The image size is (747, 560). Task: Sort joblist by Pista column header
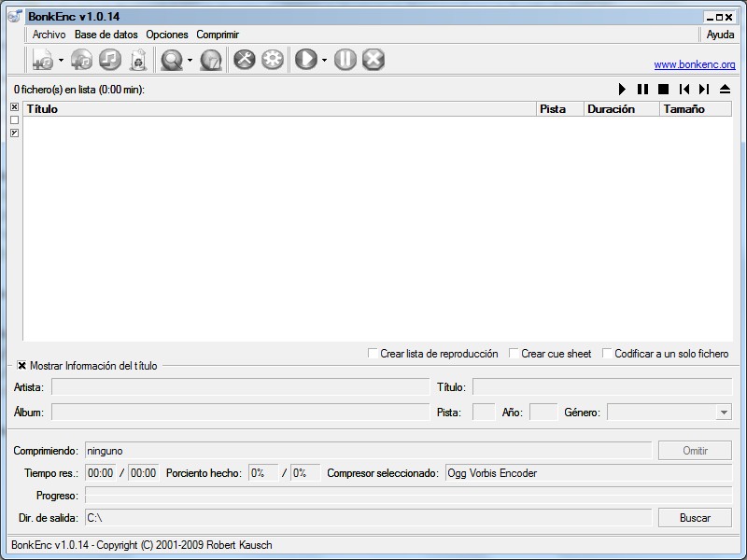[560, 109]
